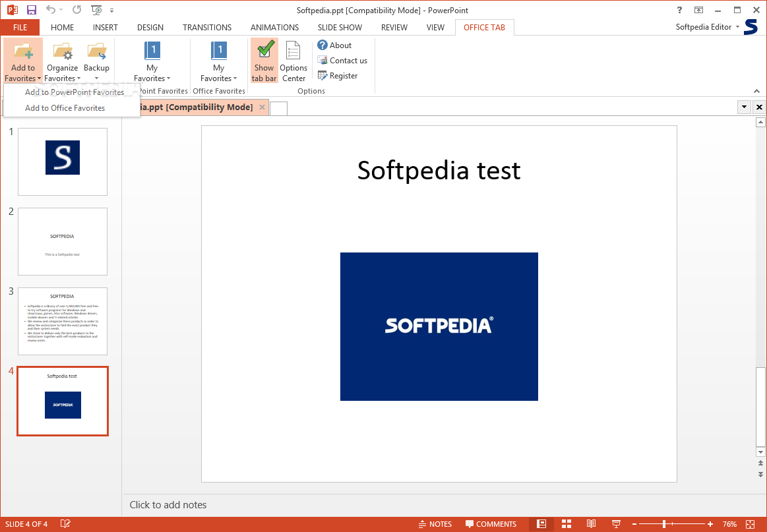Click the scroll down arrow of slide scrollbar

click(760, 452)
